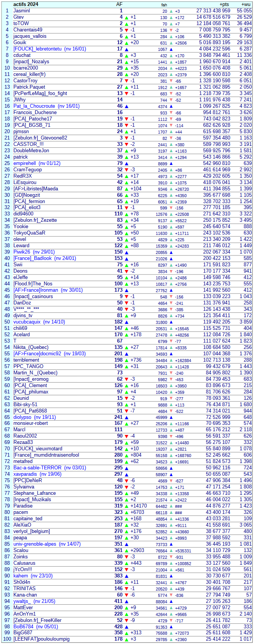Screen dimensions: 254x644
Task: Click green up arrow beside Paradise's +14170
Action: pos(126,506)
